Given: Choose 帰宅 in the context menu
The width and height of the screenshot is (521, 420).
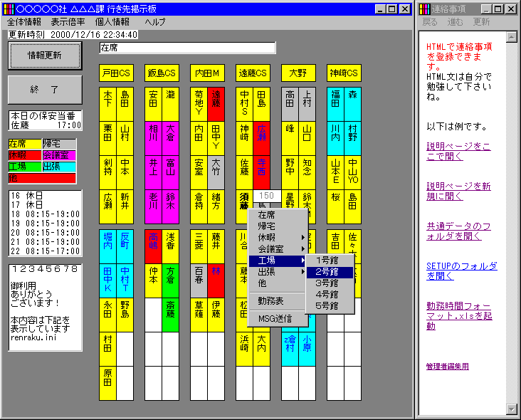Looking at the screenshot, I should click(277, 226).
